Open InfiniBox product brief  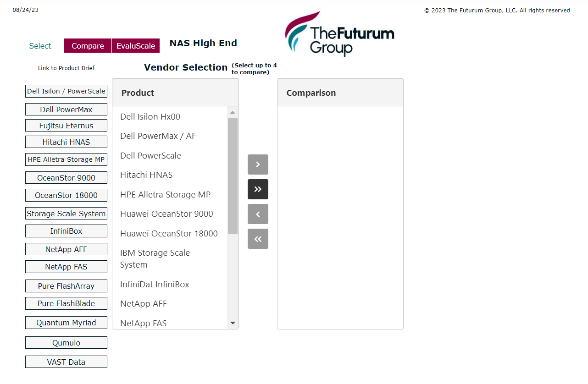point(66,231)
